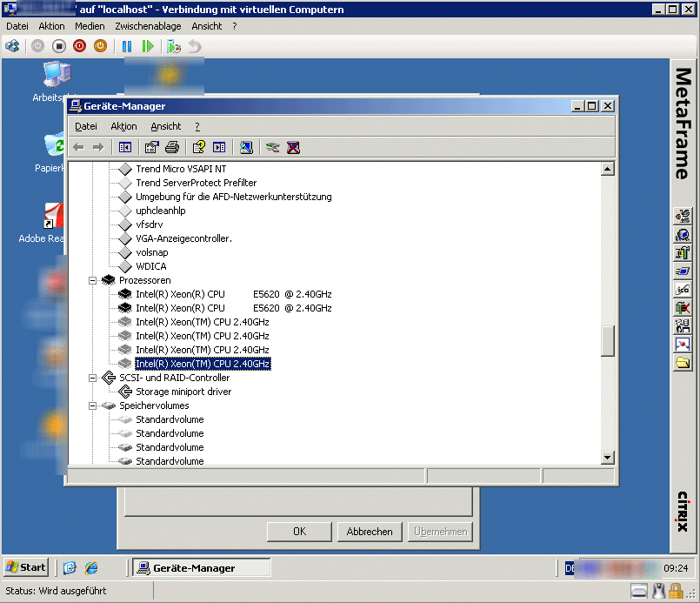Open Datei menu of the virtual machine window
The image size is (700, 603).
coord(17,26)
